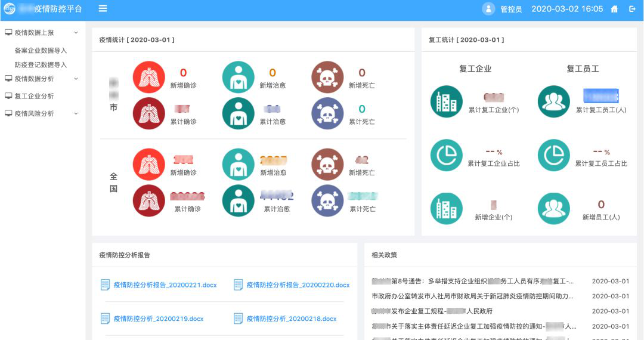Click the 疫情防控分析报告 panel title
Image resolution: width=644 pixels, height=340 pixels.
point(125,255)
